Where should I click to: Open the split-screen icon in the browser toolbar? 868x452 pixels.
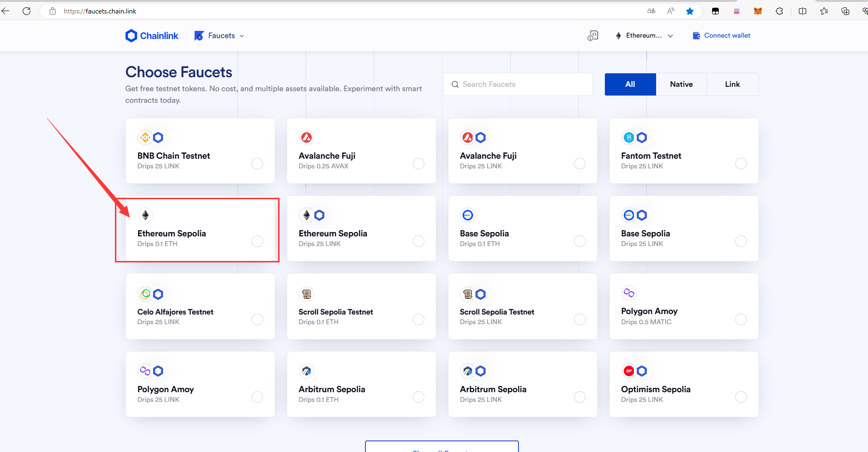point(802,11)
